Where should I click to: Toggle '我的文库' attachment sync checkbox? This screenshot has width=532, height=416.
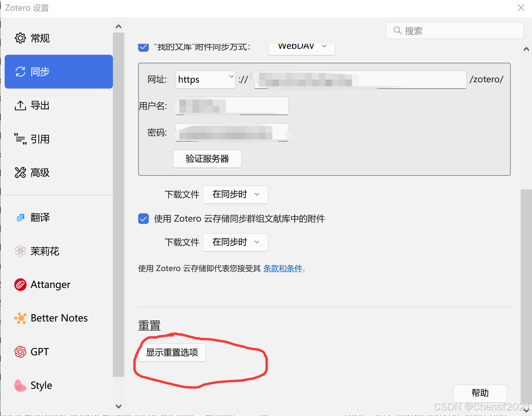pos(143,47)
